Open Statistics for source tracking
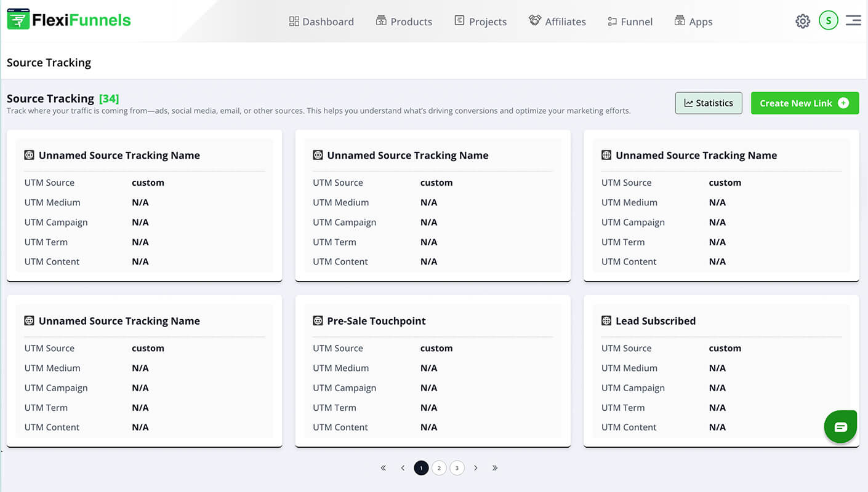 pos(709,103)
